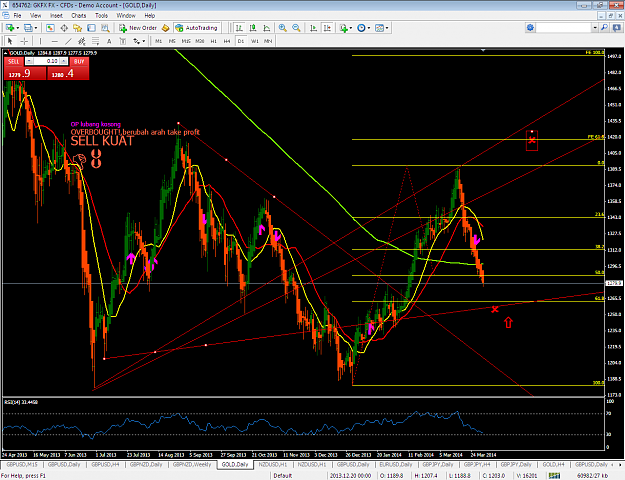
Task: Select the text 'A' drawing tool
Action: 109,41
